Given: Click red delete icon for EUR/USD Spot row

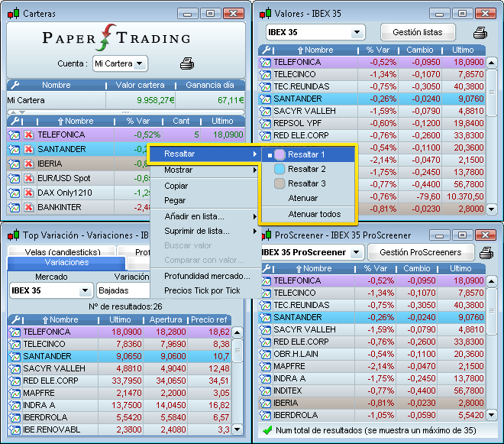Looking at the screenshot, I should tap(28, 178).
